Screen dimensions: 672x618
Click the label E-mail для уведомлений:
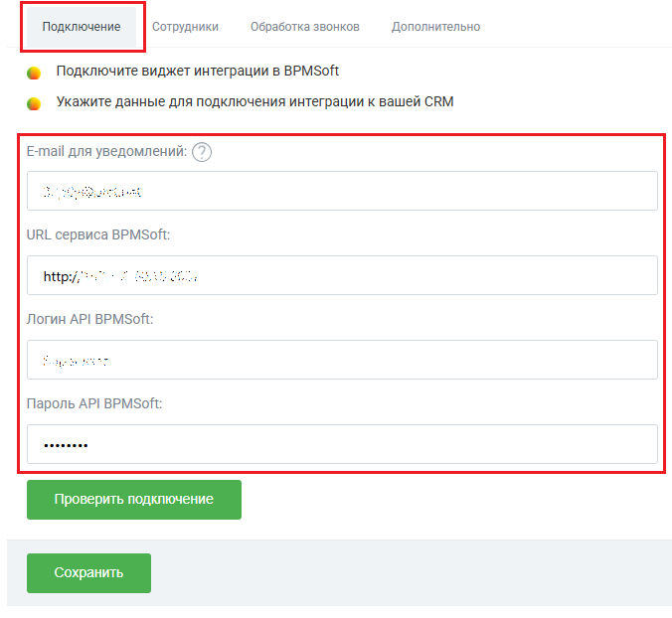tap(106, 151)
